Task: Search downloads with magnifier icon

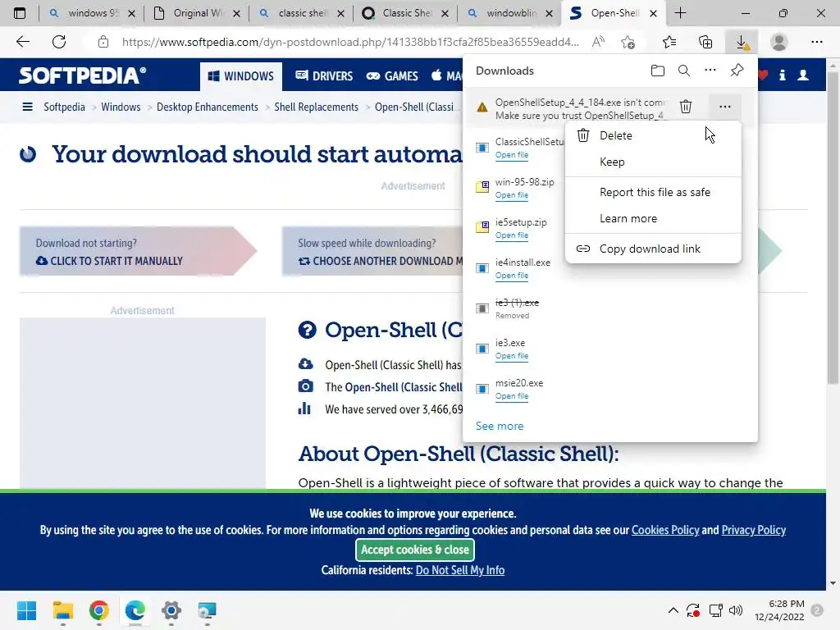Action: click(684, 71)
